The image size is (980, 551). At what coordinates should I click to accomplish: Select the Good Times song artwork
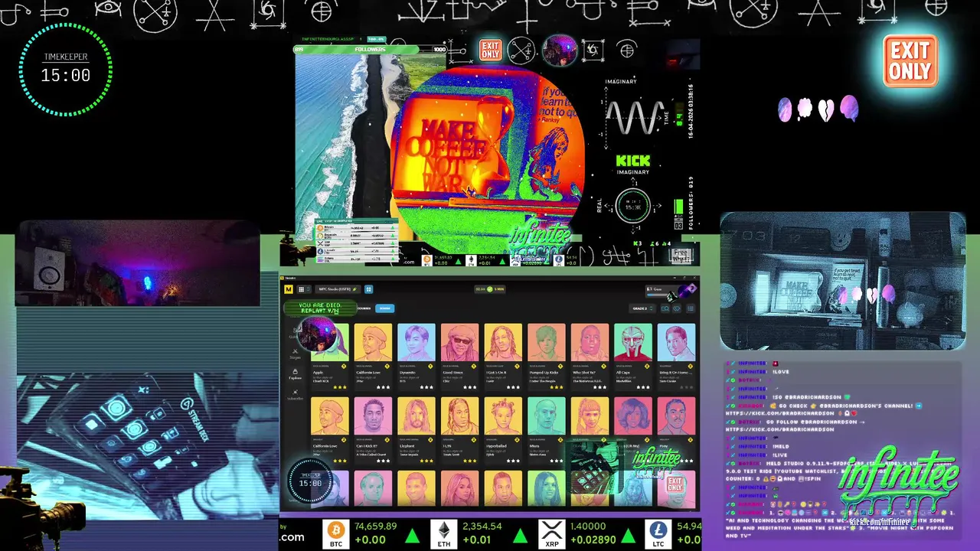tap(460, 342)
